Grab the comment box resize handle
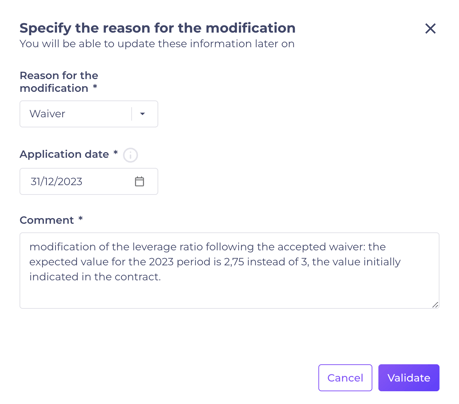This screenshot has height=404, width=459. point(435,305)
